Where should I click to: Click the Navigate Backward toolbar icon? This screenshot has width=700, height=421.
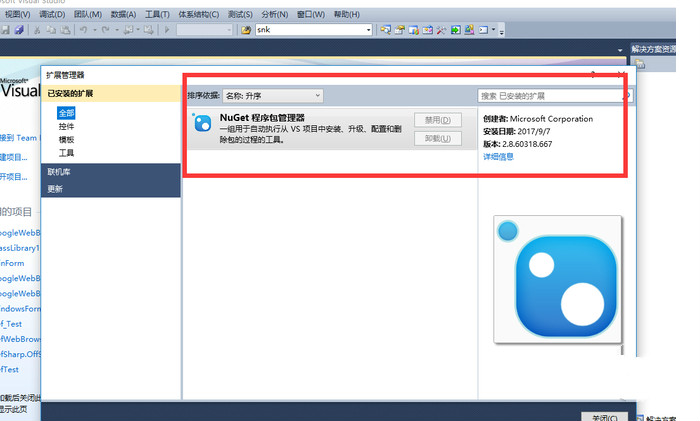(x=129, y=30)
